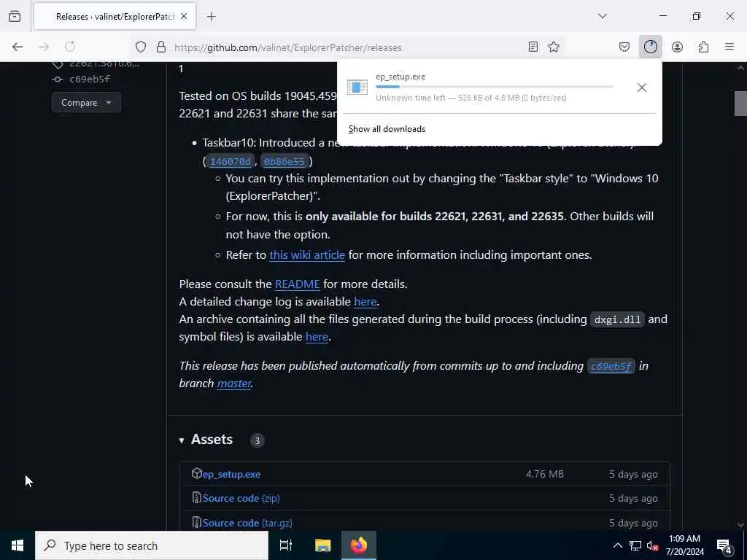Toggle reader view icon in address bar
The image size is (747, 560).
click(x=533, y=47)
